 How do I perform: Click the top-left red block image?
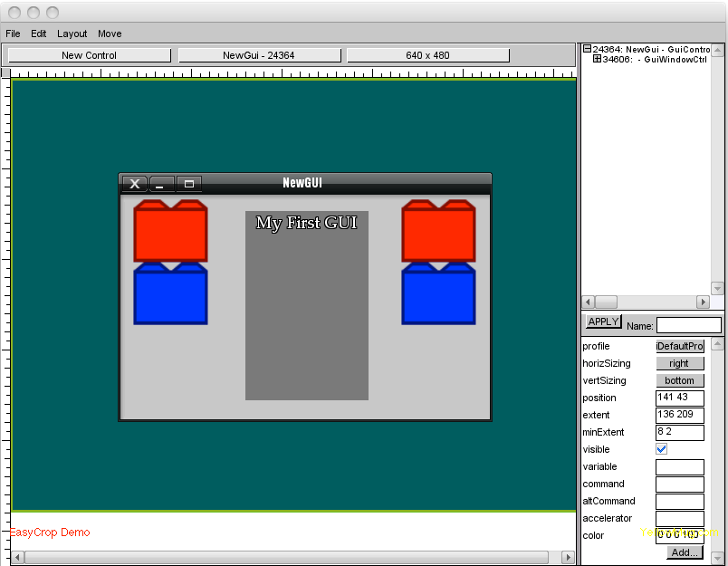tap(170, 232)
